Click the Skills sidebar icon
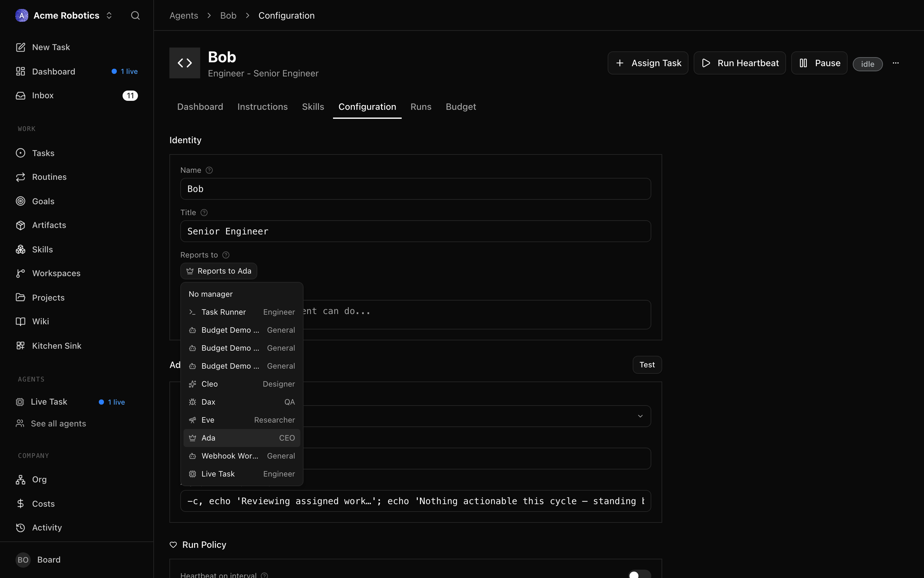 [x=21, y=249]
